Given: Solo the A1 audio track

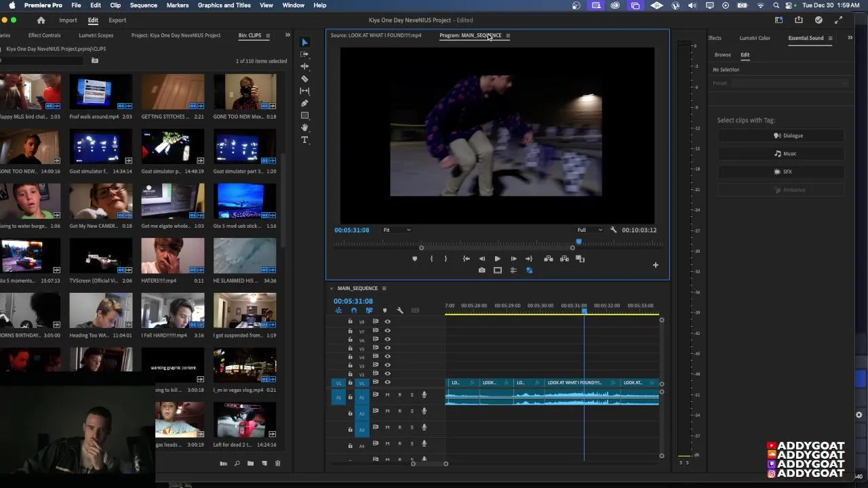Looking at the screenshot, I should 412,395.
